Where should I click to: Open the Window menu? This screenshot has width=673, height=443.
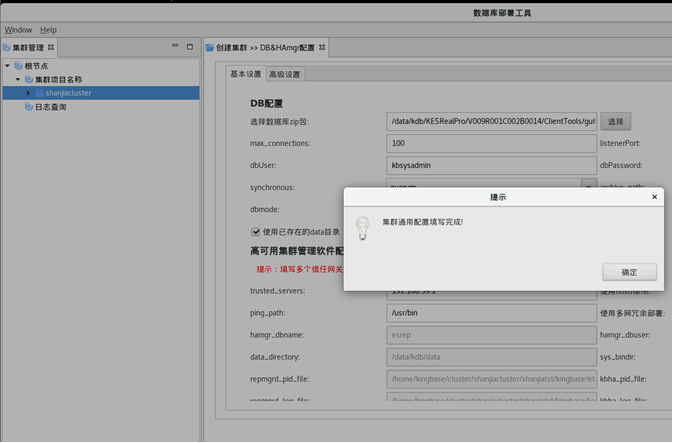point(18,30)
